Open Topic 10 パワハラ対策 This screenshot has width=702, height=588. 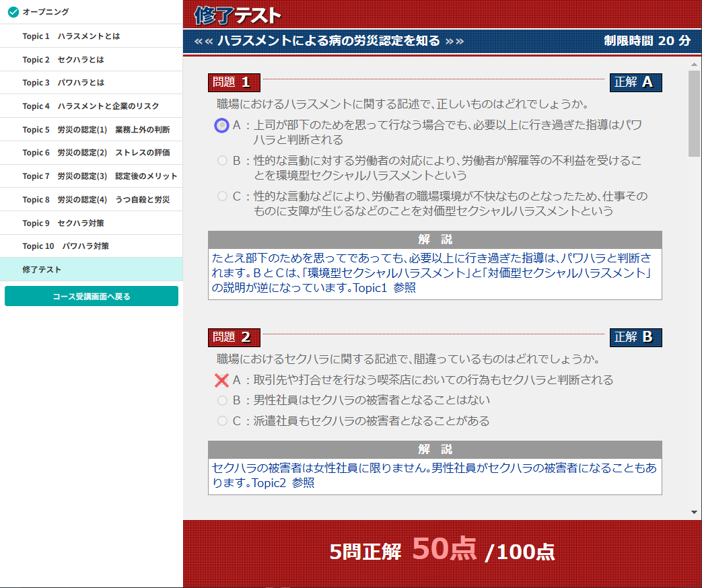tap(92, 246)
